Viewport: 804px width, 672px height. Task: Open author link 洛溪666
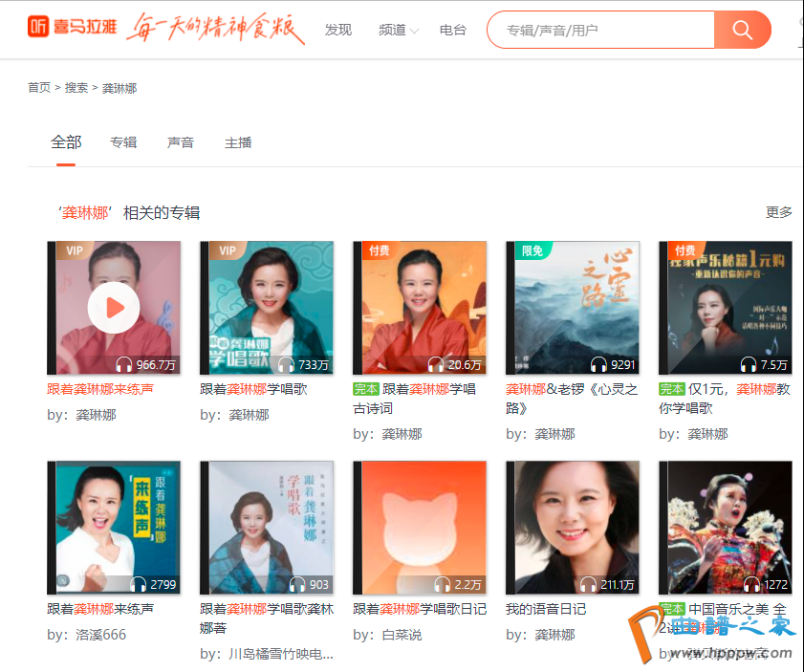point(100,635)
